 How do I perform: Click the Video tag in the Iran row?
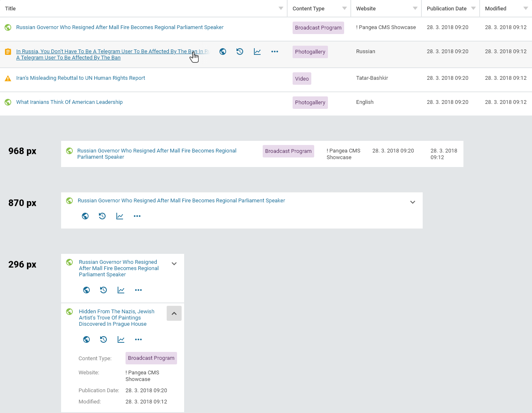pos(302,79)
